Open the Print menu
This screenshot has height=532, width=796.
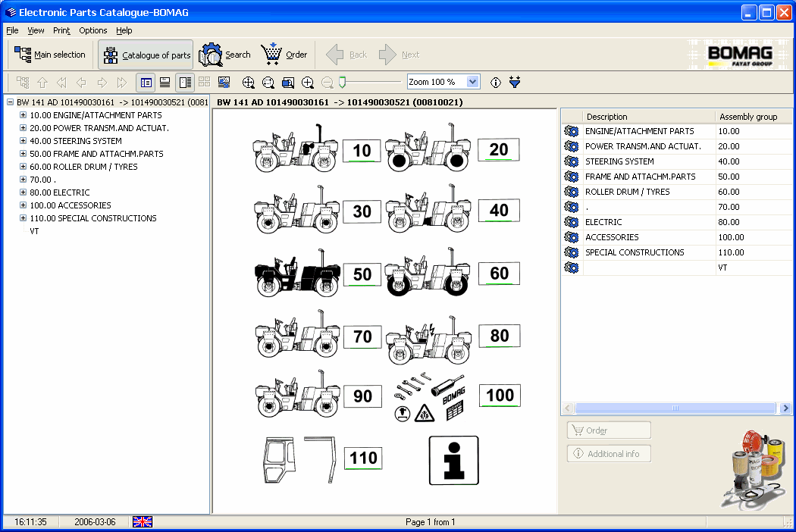pos(61,30)
